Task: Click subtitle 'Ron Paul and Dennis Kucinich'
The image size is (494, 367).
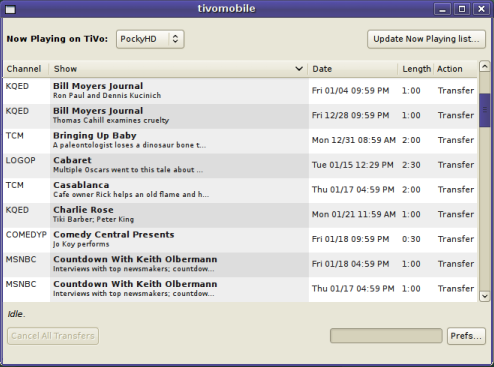Action: 107,96
